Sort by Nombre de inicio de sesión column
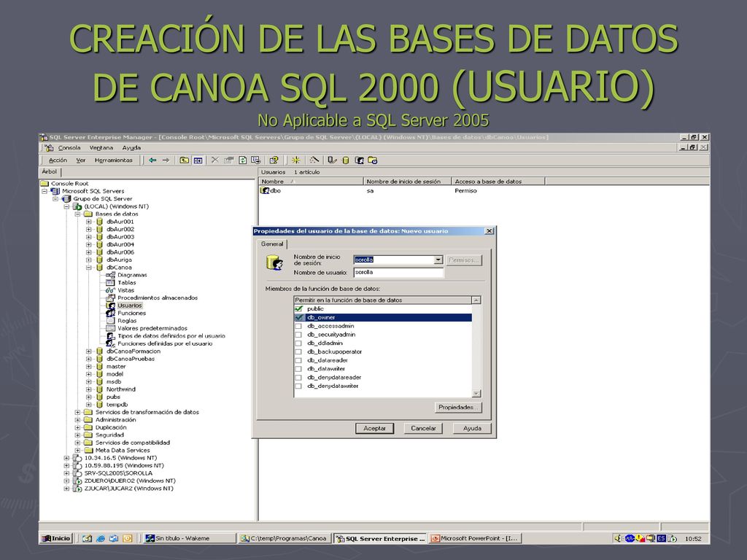Image resolution: width=747 pixels, height=560 pixels. [x=407, y=182]
